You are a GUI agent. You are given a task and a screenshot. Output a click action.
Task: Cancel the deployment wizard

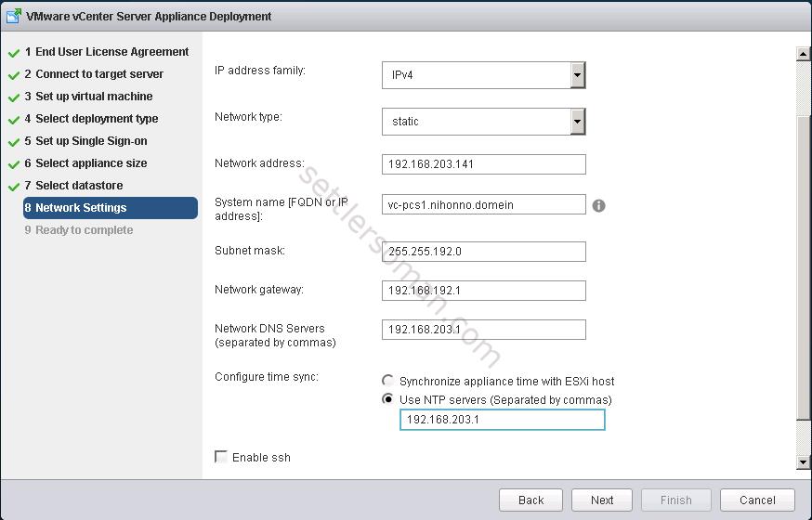tap(757, 500)
